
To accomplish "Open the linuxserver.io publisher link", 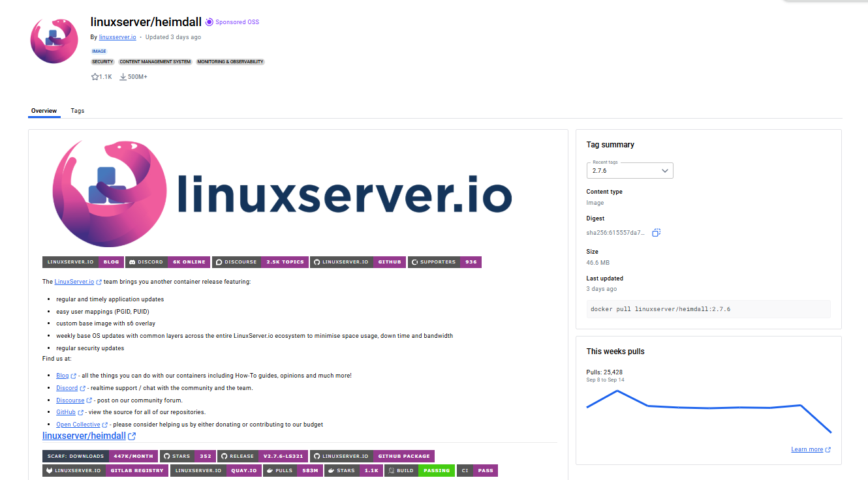I will point(117,37).
